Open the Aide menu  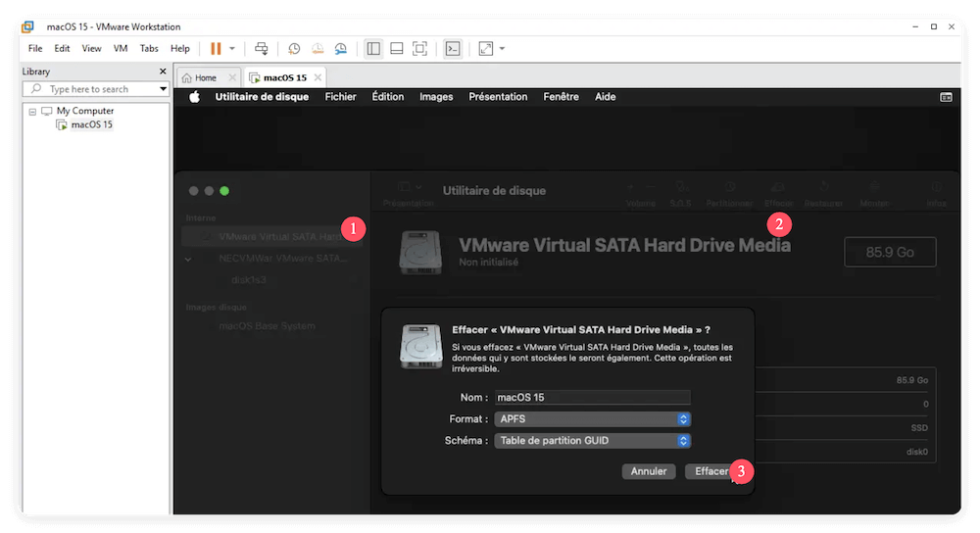pos(605,97)
